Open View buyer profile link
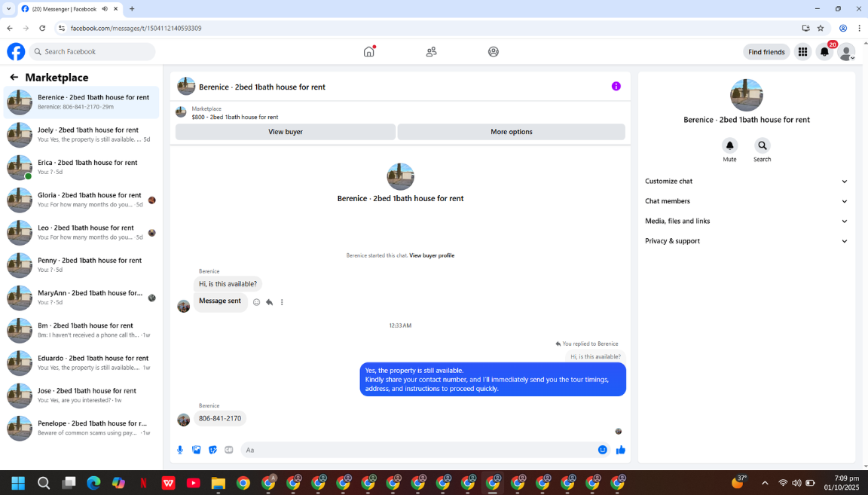Viewport: 868px width, 495px height. point(432,256)
